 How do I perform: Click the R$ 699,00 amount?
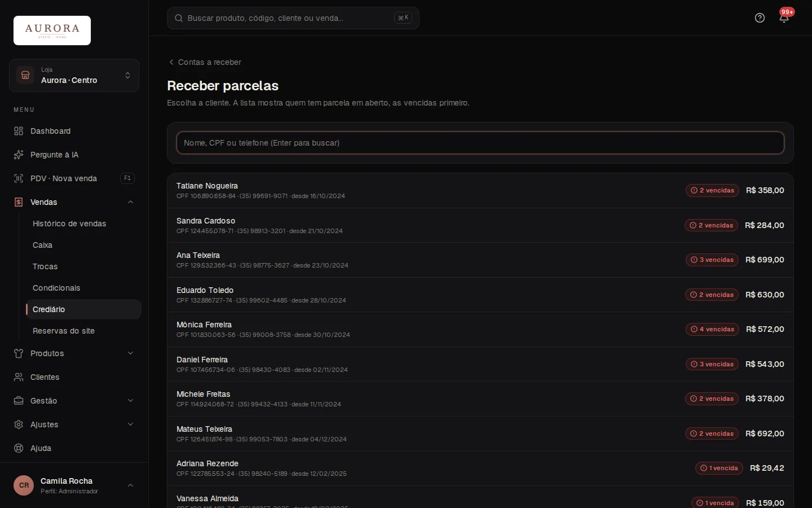(x=765, y=260)
